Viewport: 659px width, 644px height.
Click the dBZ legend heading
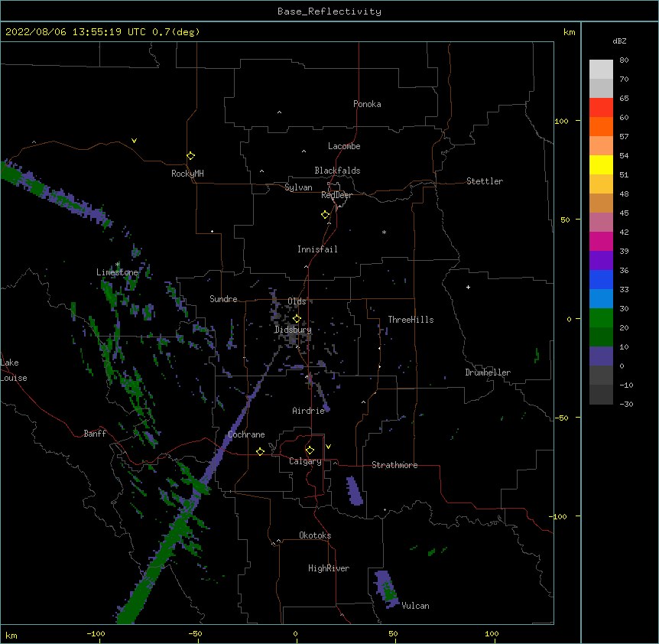click(619, 41)
